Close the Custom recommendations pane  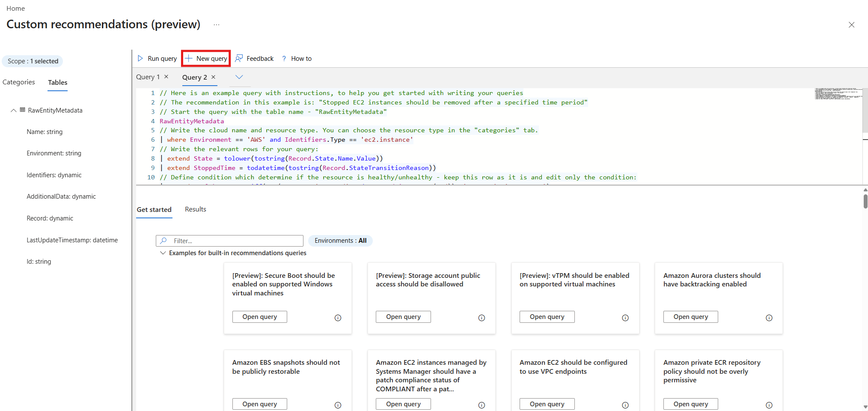tap(851, 25)
